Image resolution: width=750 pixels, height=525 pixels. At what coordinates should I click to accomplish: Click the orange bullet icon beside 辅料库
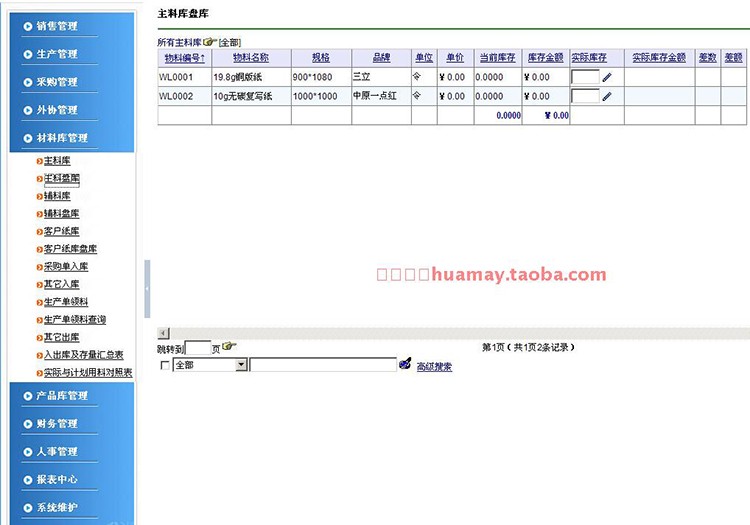pos(40,197)
